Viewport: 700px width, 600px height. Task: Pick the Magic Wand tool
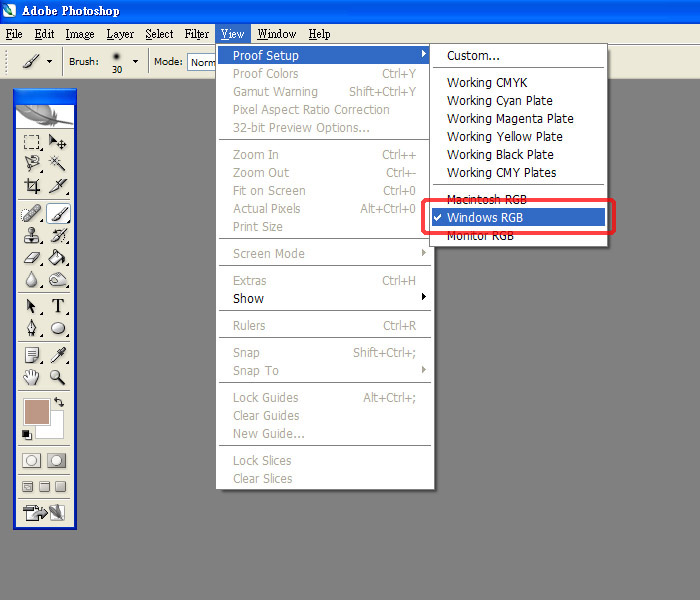[x=58, y=164]
